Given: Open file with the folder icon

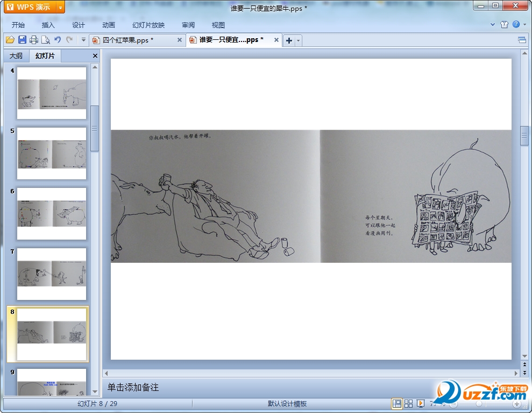Looking at the screenshot, I should [x=10, y=40].
